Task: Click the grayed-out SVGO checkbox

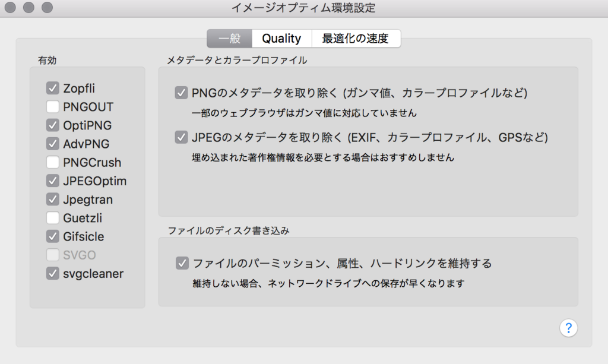Action: click(x=53, y=255)
